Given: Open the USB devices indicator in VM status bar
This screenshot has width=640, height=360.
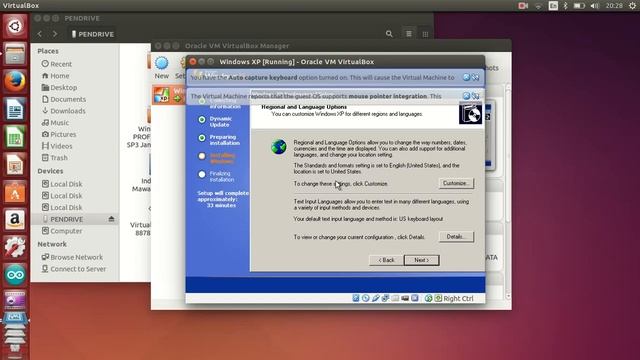Looking at the screenshot, I should point(376,298).
